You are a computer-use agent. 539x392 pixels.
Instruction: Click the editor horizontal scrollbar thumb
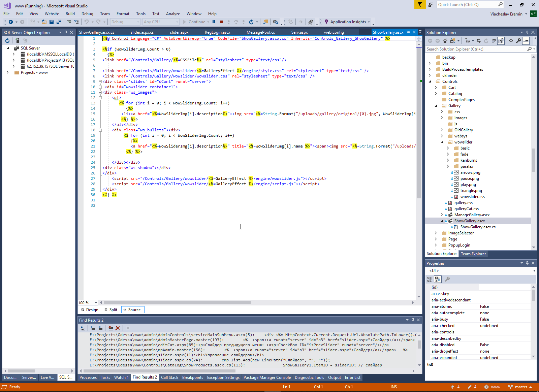coord(178,303)
